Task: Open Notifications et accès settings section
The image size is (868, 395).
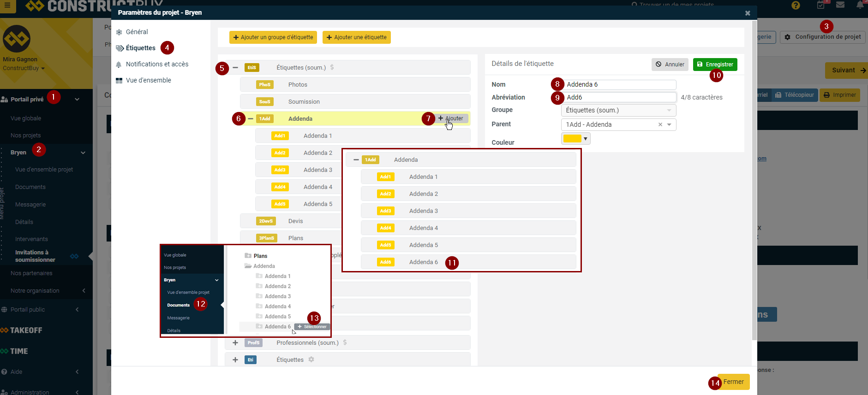Action: coord(157,64)
